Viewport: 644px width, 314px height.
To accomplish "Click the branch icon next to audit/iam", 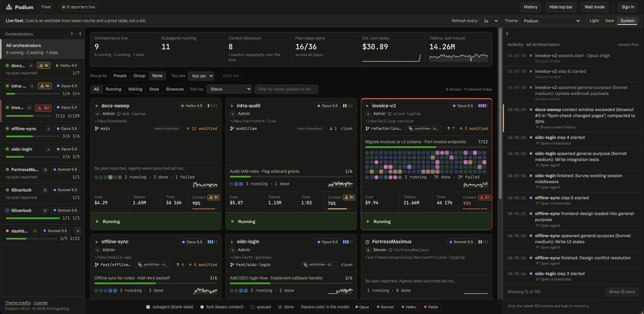I will click(x=232, y=129).
